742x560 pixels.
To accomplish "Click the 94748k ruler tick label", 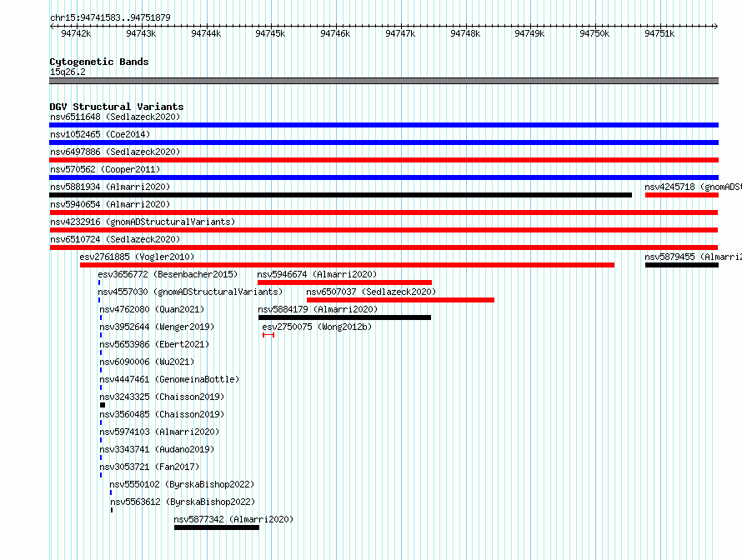I will coord(465,33).
